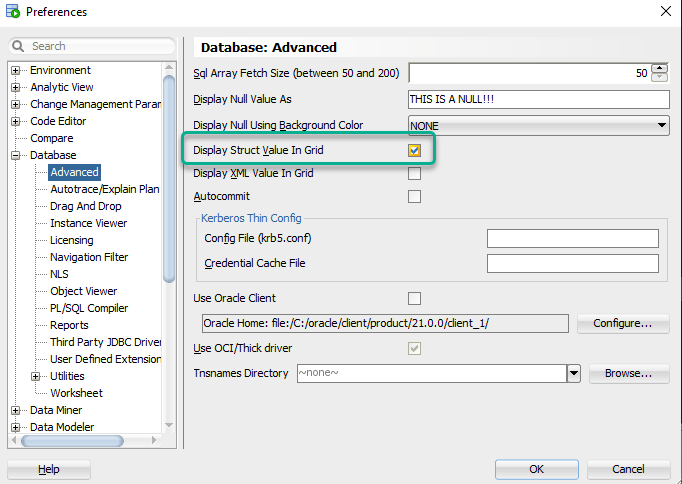Viewport: 682px width, 484px height.
Task: Click the tree scroll left arrow
Action: 14,441
